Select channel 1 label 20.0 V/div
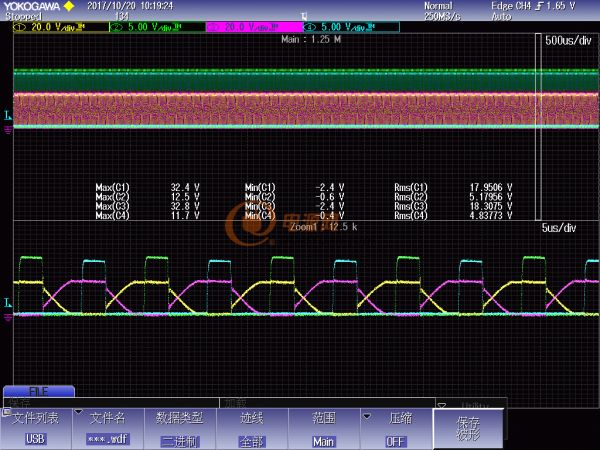 pyautogui.click(x=61, y=27)
